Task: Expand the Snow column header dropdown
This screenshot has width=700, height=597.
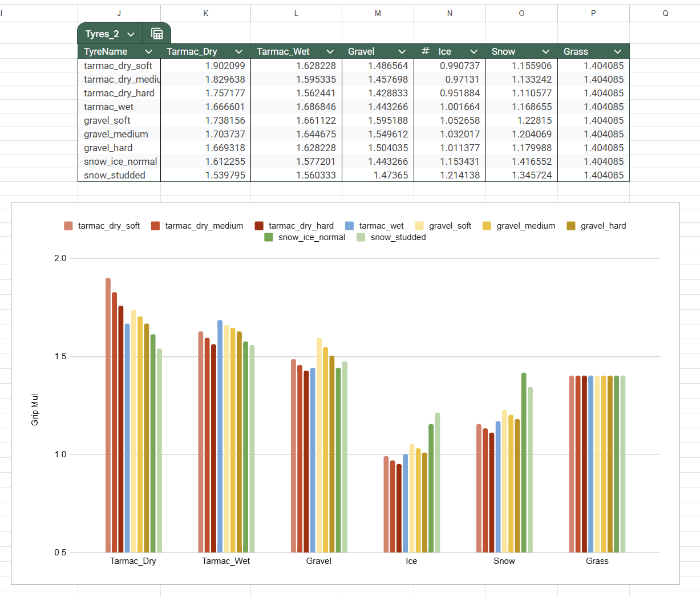Action: pos(546,52)
